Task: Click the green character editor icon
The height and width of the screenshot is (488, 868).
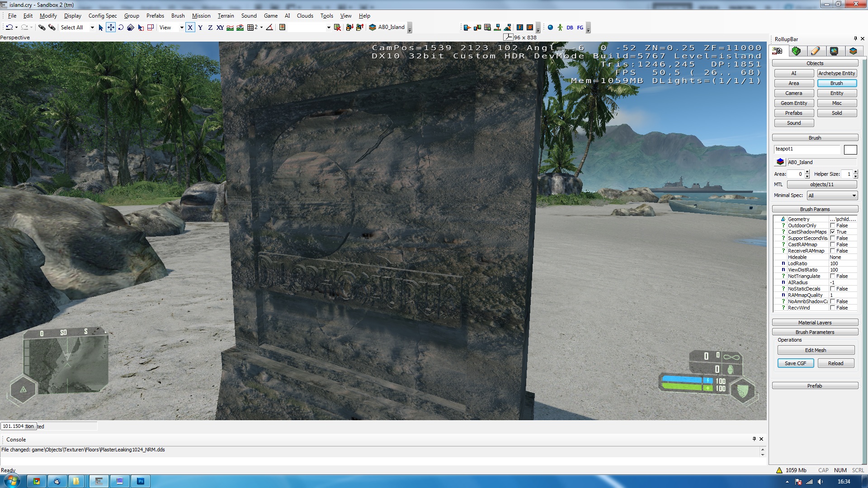Action: tap(560, 28)
